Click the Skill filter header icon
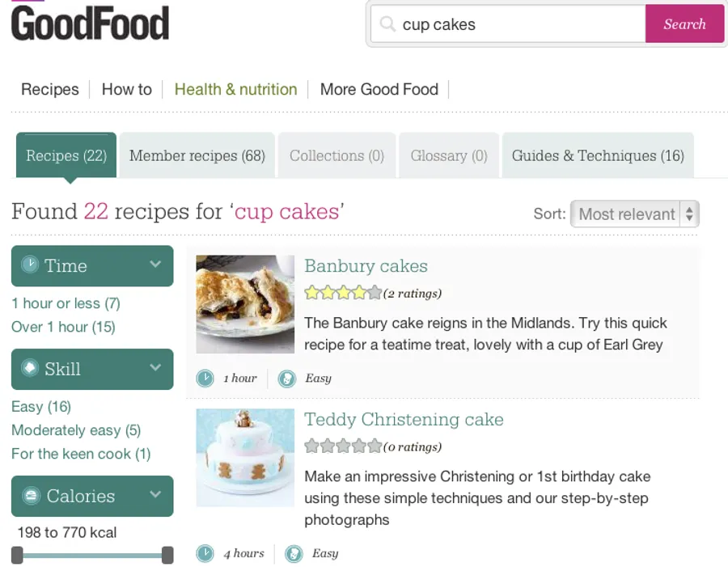728x567 pixels. pos(30,369)
